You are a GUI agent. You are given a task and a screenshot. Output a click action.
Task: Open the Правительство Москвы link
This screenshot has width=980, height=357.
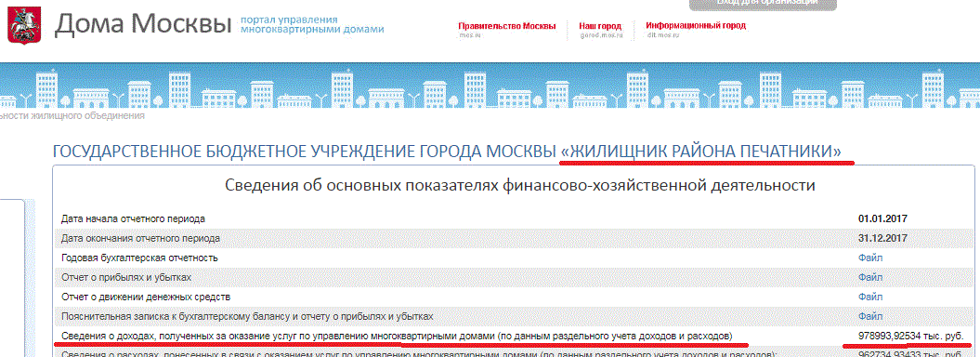pos(507,26)
